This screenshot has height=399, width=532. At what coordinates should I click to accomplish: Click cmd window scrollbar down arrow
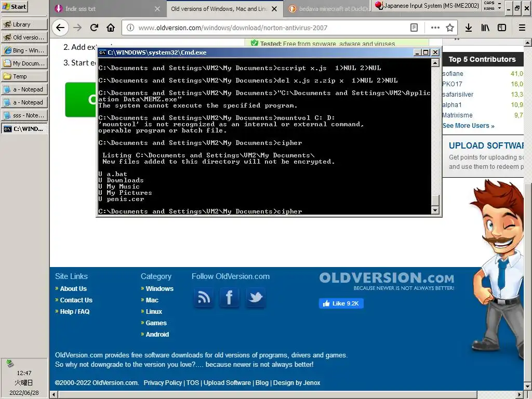coord(435,210)
